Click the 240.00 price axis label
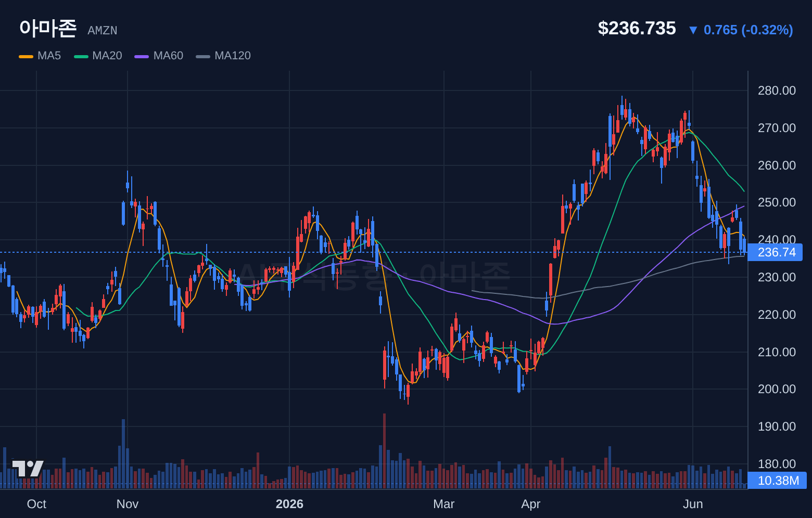This screenshot has width=812, height=518. point(777,239)
